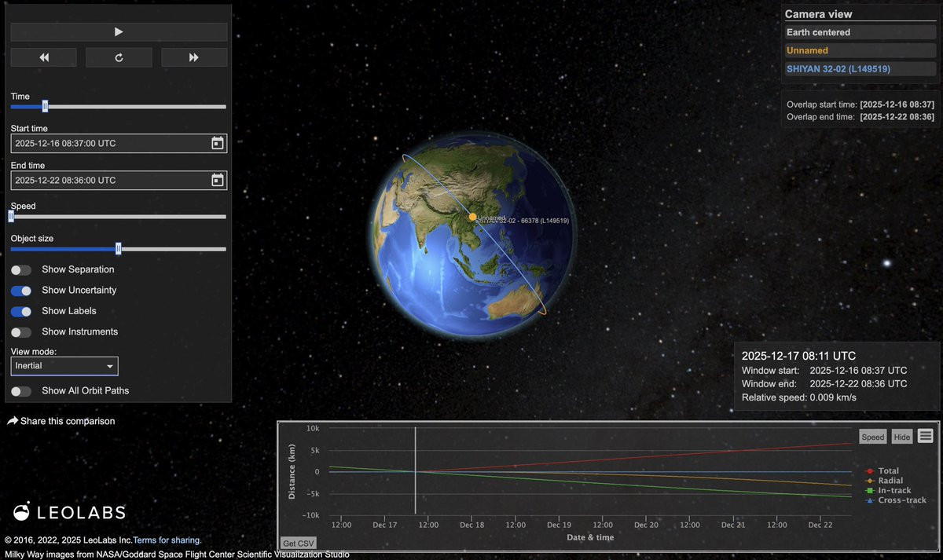943x560 pixels.
Task: Click the Speed chart button
Action: coord(873,437)
